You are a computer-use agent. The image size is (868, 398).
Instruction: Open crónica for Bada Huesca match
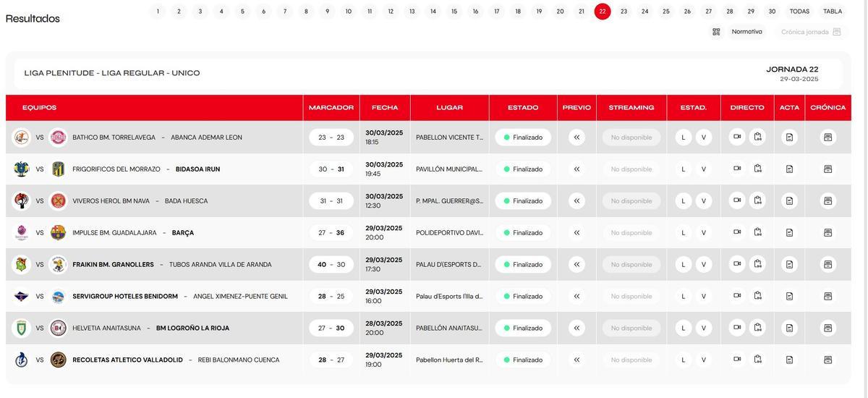[x=827, y=201]
